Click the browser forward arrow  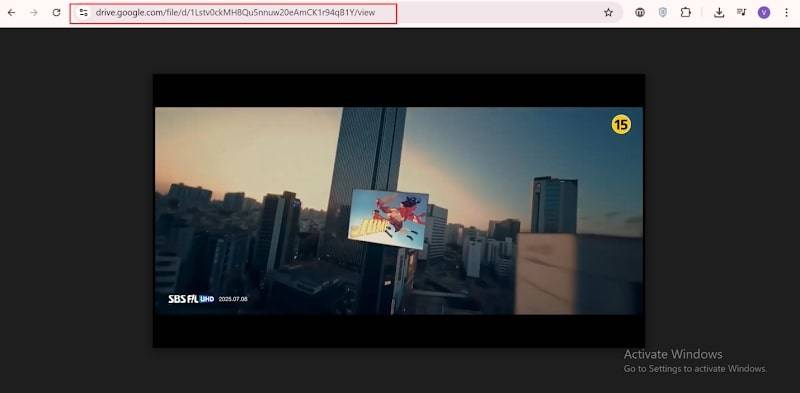34,13
